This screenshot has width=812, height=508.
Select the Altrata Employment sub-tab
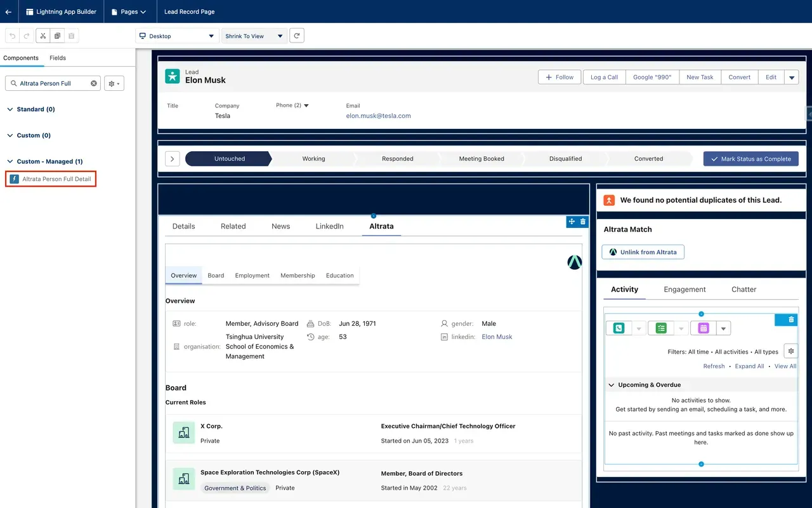252,276
